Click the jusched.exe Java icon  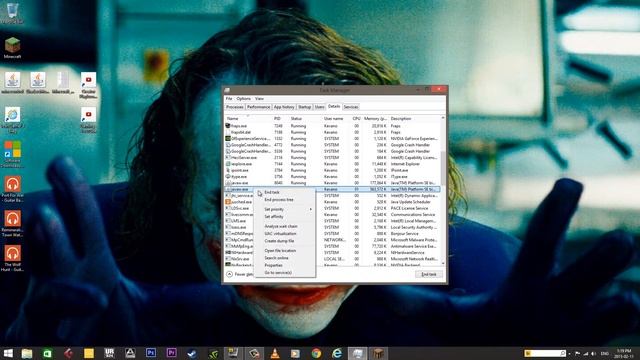click(228, 202)
